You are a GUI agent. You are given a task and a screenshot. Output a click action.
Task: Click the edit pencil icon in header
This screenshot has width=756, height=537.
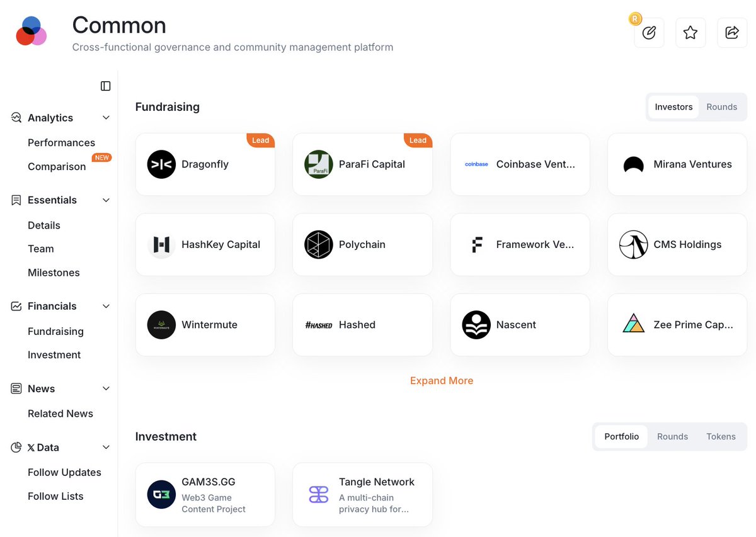[649, 33]
